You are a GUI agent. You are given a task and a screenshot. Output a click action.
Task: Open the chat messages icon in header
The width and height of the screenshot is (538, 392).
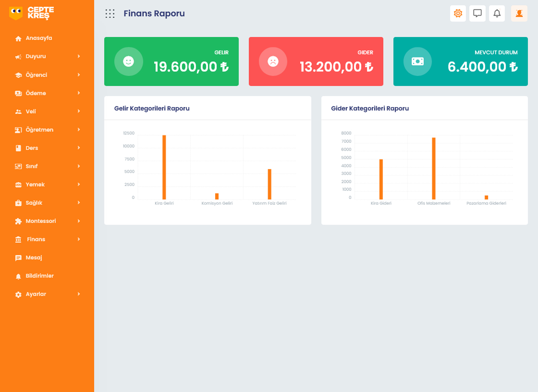coord(477,13)
